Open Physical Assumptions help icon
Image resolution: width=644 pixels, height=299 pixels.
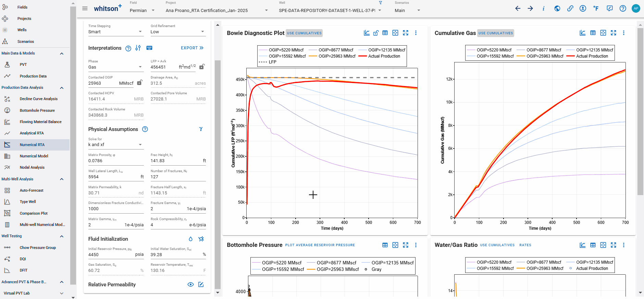pos(145,129)
